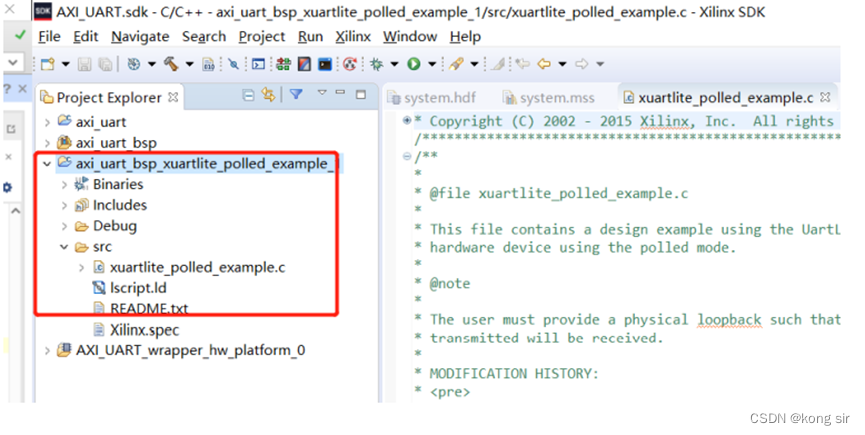
Task: Expand the Includes node
Action: pyautogui.click(x=65, y=206)
